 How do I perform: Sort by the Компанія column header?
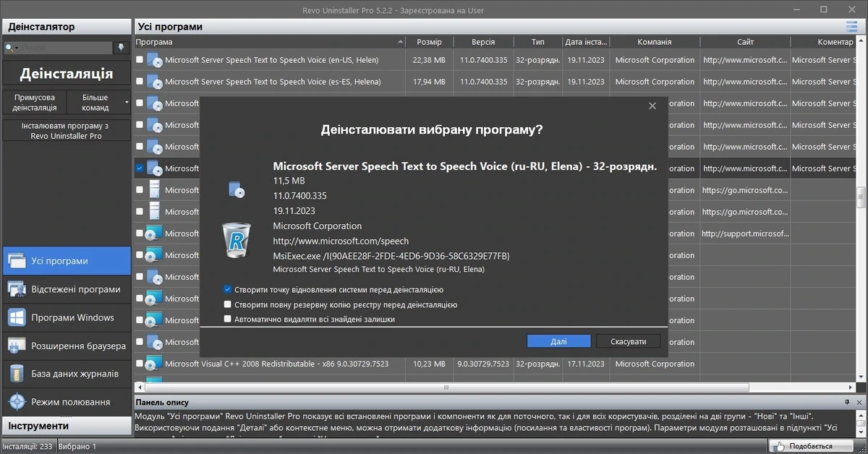coord(655,42)
